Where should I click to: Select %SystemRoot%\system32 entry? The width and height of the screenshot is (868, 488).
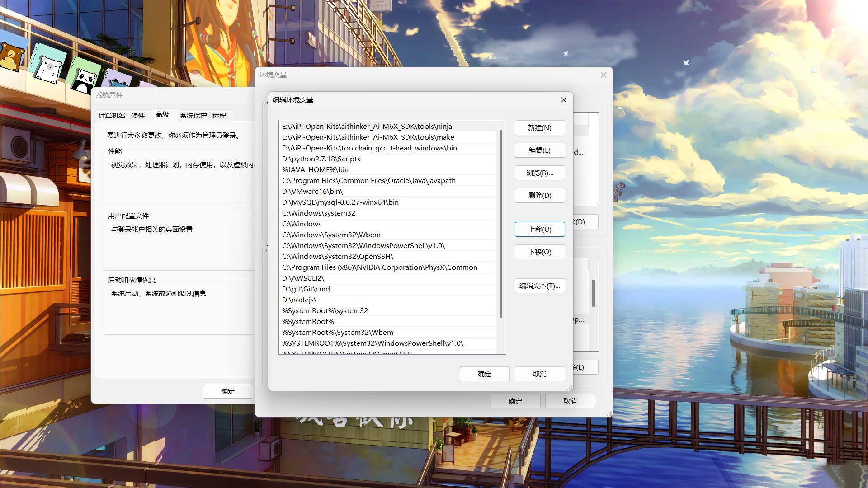pos(388,311)
